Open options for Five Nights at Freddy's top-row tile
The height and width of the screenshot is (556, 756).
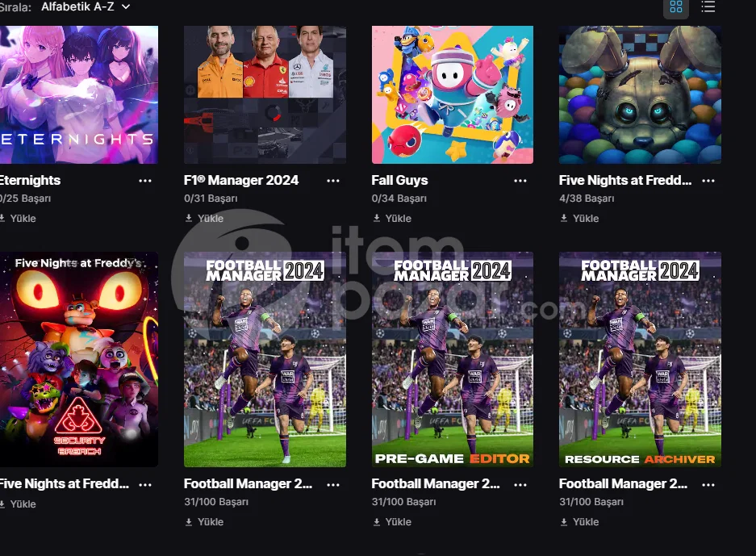(x=708, y=181)
